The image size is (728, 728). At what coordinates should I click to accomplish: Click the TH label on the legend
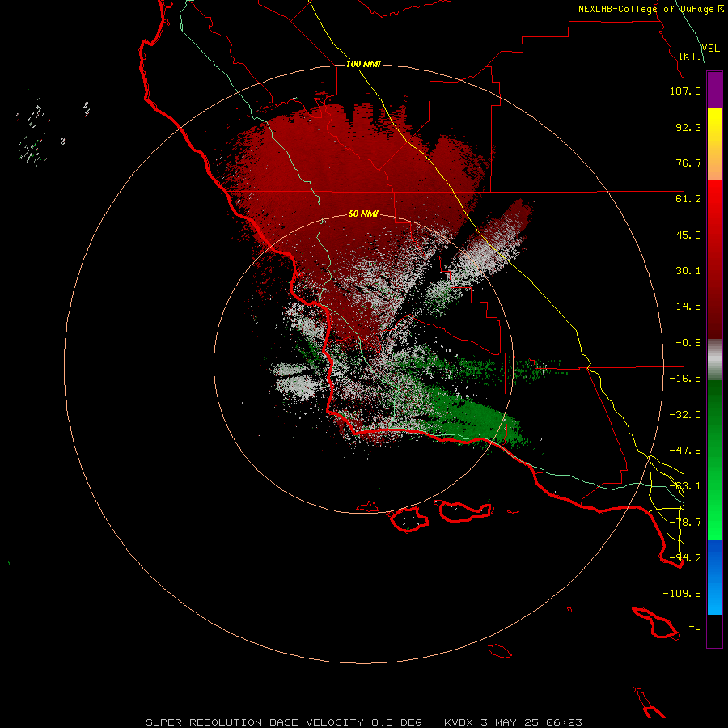tap(695, 630)
